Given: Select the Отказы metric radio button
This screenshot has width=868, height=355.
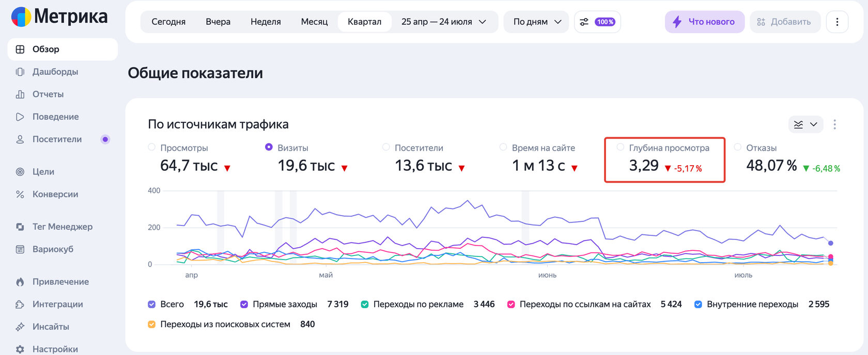Looking at the screenshot, I should tap(738, 147).
